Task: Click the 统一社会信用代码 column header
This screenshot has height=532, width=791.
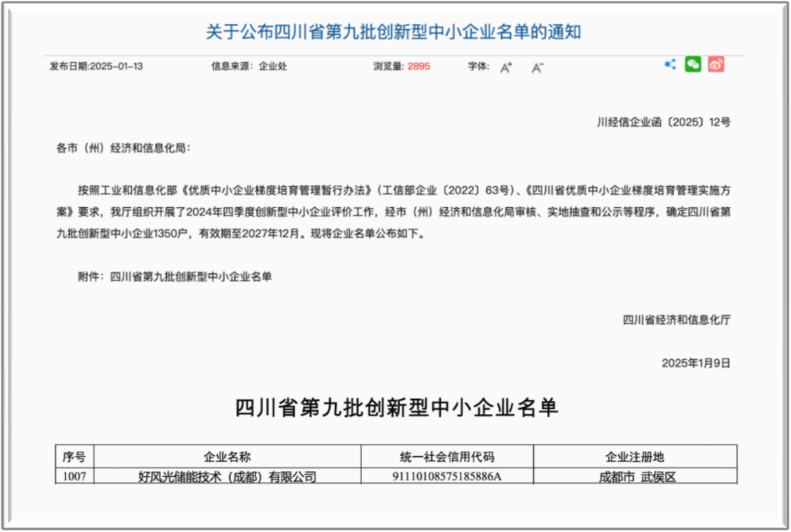Action: click(447, 457)
